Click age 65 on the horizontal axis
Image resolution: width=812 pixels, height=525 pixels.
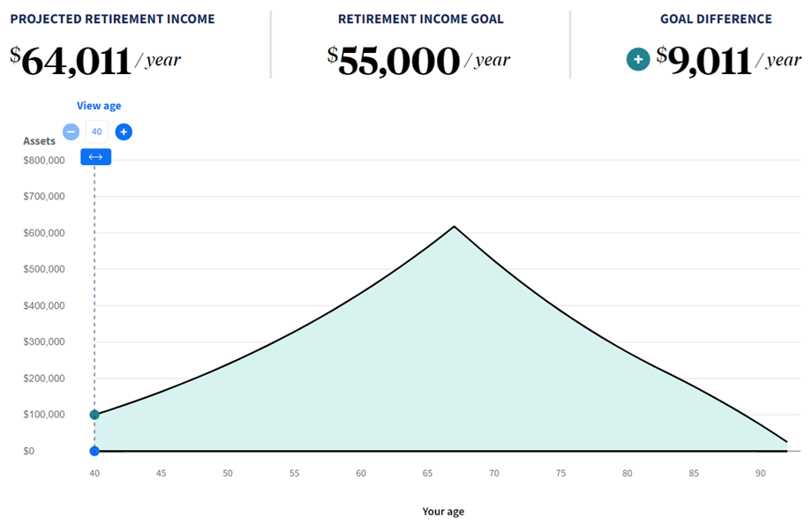coord(427,474)
